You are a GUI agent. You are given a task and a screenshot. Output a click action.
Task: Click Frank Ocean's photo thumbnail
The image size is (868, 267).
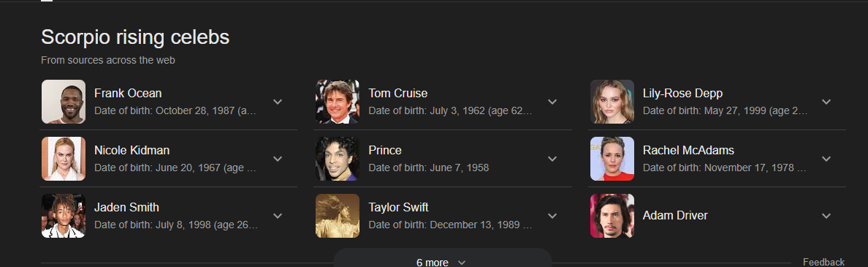[x=64, y=102]
